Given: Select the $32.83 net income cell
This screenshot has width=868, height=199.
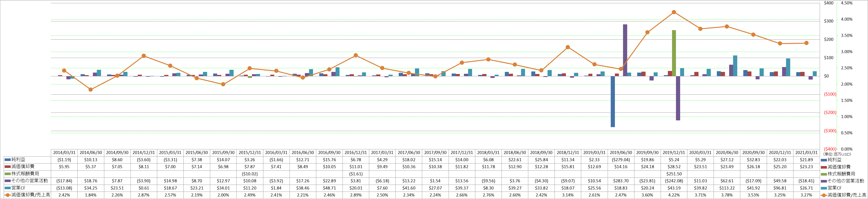Looking at the screenshot, I should [754, 160].
